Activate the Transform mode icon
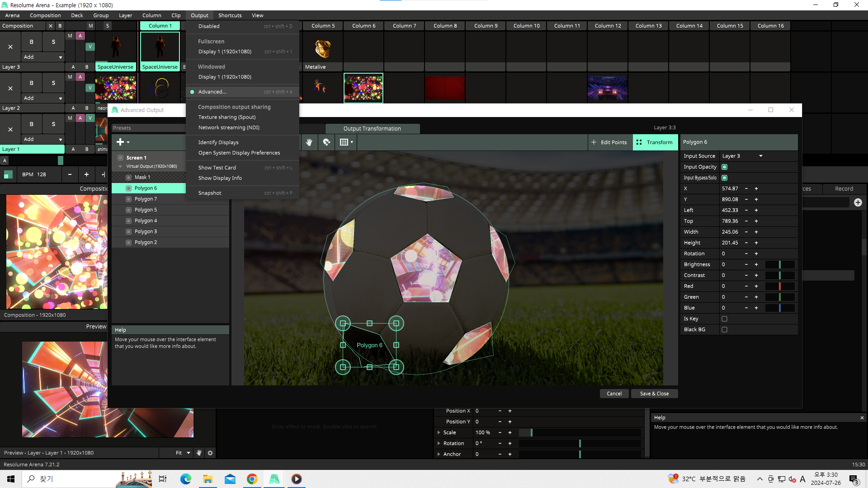Viewport: 868px width, 488px height. [x=639, y=142]
